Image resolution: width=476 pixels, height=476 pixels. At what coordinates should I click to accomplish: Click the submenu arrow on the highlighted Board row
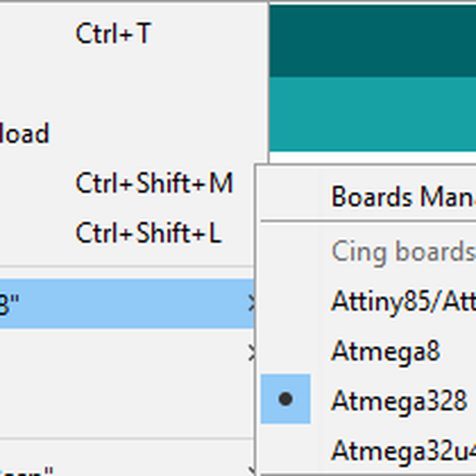(x=251, y=303)
